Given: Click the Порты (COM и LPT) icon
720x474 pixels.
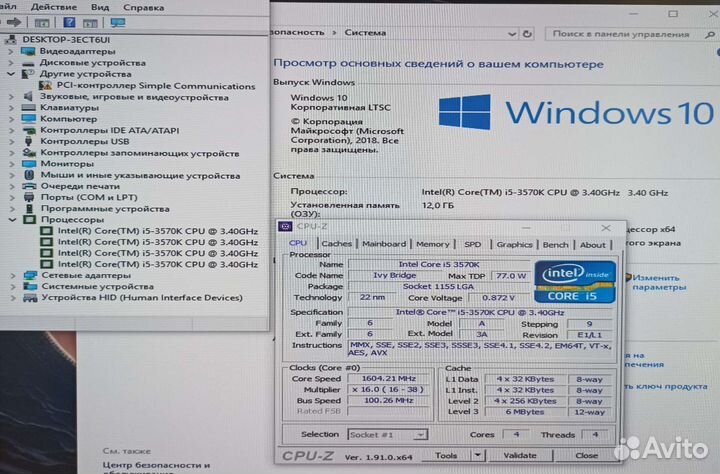Looking at the screenshot, I should coord(29,197).
